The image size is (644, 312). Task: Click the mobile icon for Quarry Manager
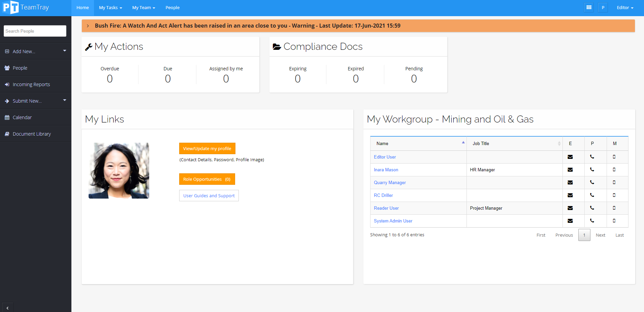(x=614, y=182)
